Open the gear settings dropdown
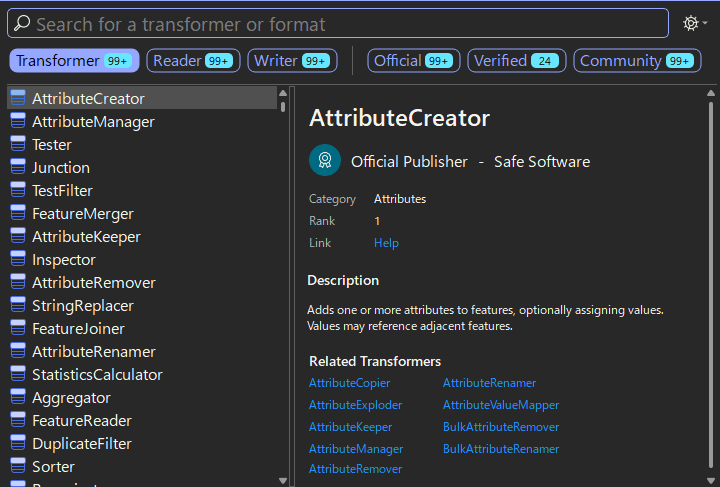 pyautogui.click(x=695, y=23)
